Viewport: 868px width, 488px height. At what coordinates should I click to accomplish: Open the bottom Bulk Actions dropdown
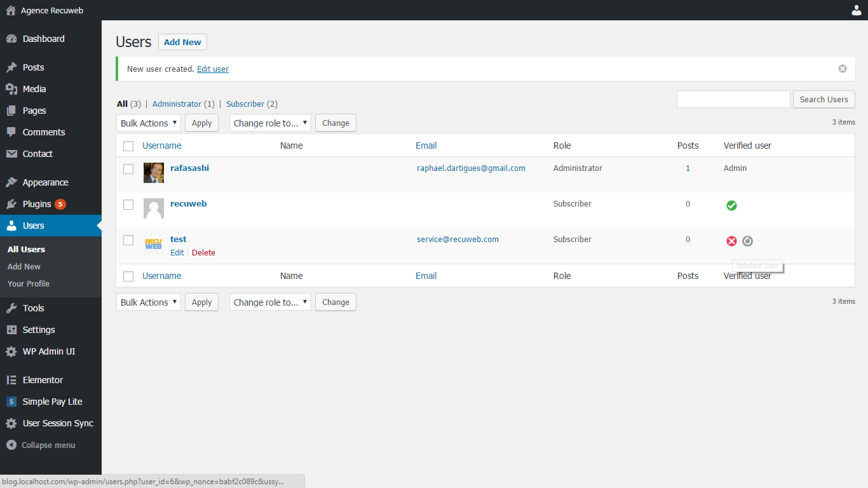(149, 302)
